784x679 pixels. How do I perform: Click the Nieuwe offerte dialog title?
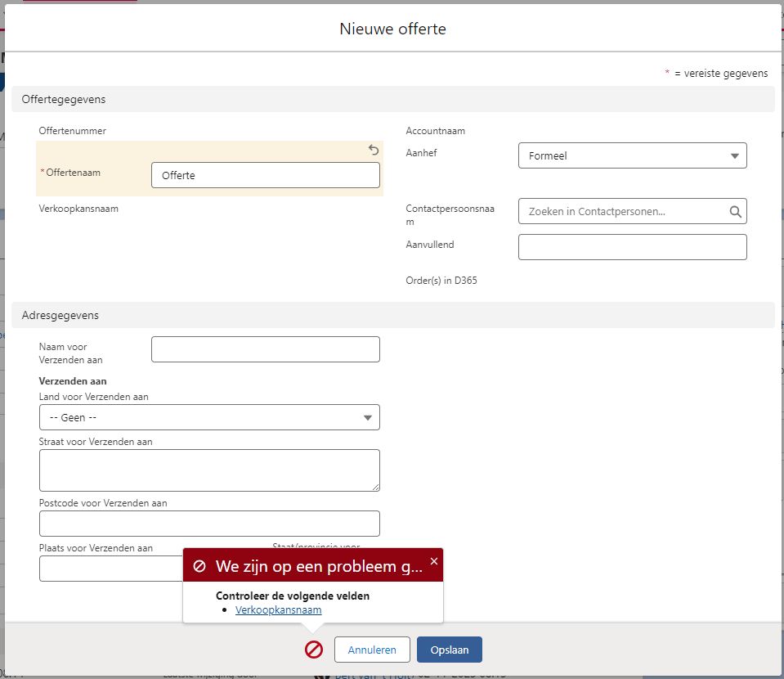point(392,29)
